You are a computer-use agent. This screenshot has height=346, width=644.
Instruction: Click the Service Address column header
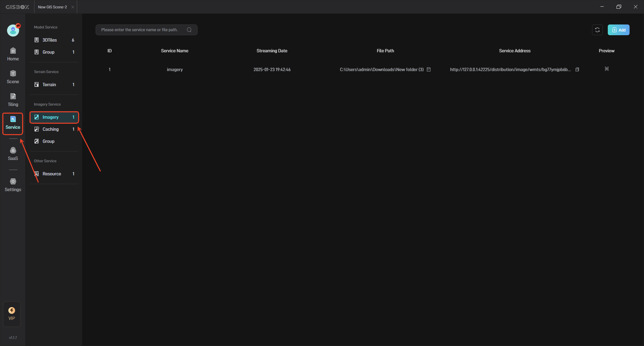[515, 51]
